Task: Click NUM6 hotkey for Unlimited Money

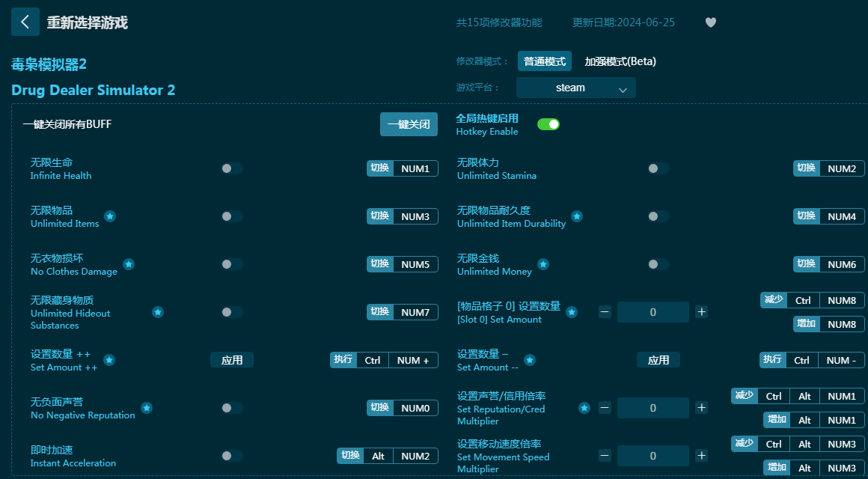Action: tap(842, 264)
